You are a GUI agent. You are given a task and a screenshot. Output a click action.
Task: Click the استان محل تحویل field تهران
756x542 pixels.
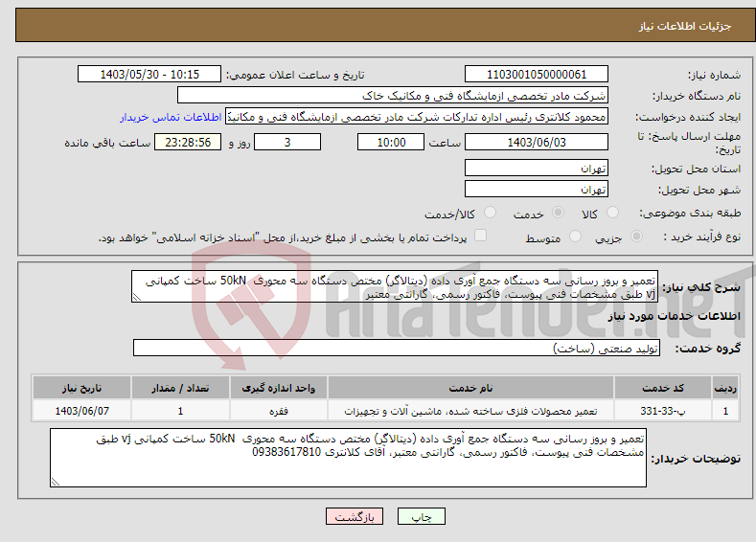click(x=537, y=169)
